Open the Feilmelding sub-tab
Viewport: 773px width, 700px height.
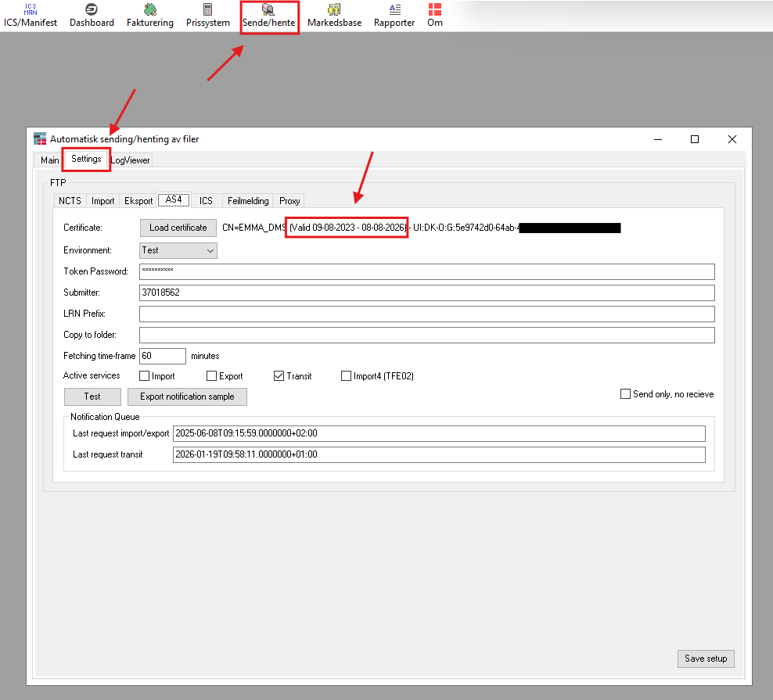pos(248,201)
